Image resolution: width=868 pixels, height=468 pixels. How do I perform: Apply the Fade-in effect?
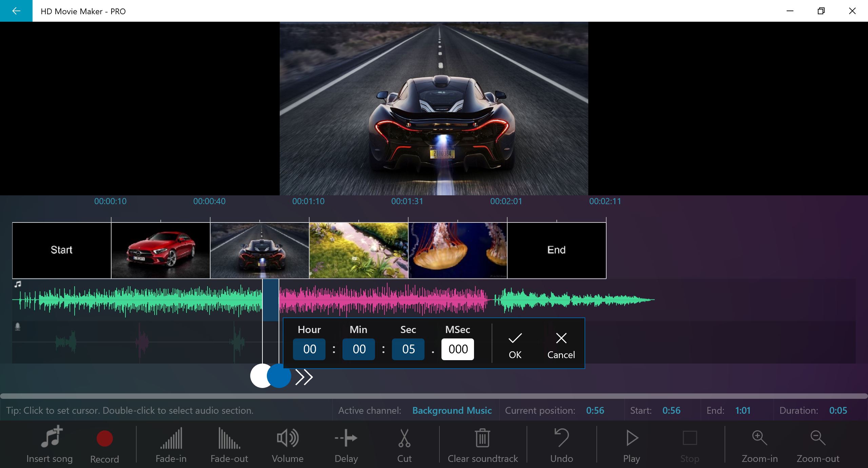pos(171,445)
